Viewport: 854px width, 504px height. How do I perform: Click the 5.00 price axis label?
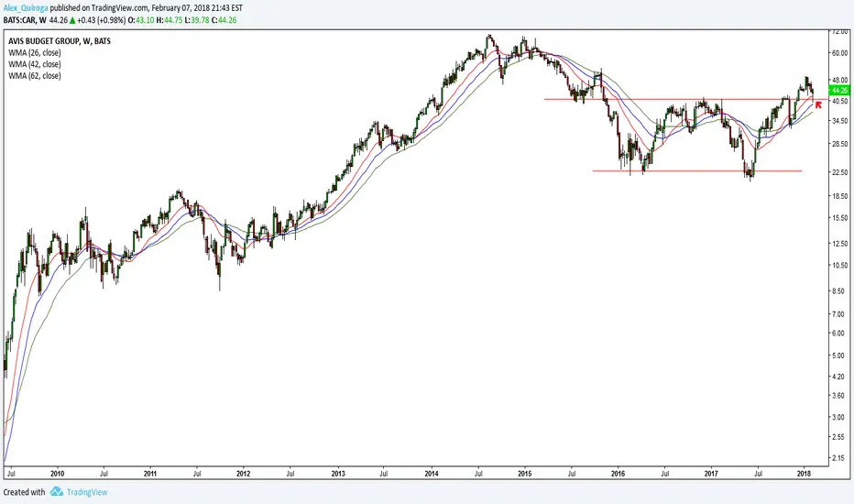(x=840, y=356)
